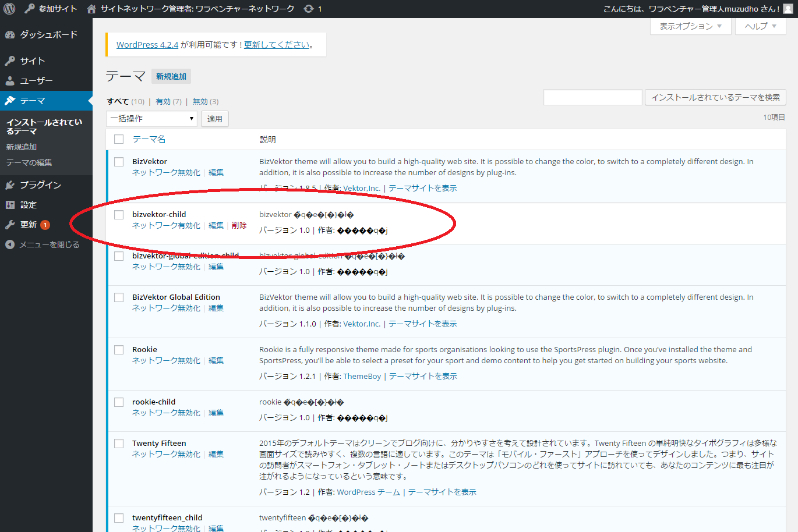Click the インストールされているテーマを検索 button
This screenshot has width=798, height=532.
click(x=715, y=97)
